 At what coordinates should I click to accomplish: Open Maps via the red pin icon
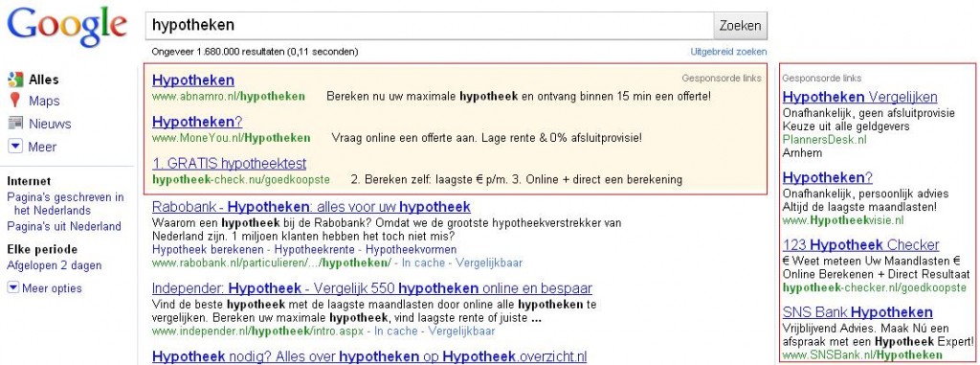[15, 101]
